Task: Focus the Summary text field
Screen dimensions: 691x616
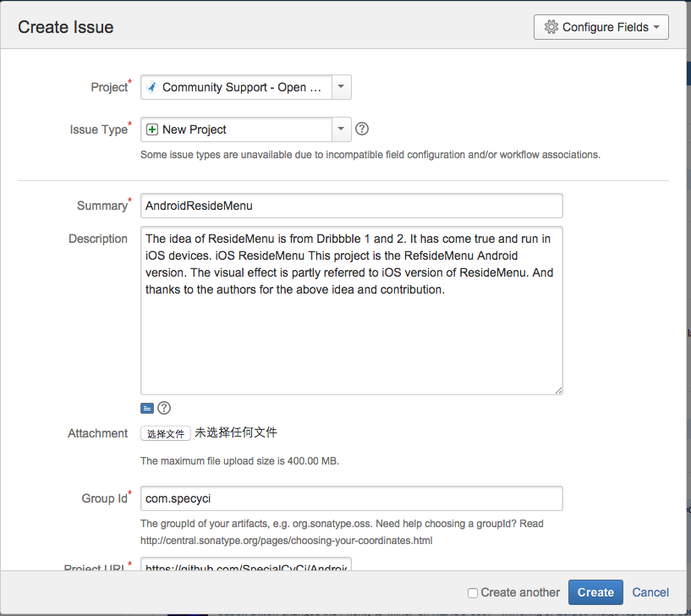Action: pyautogui.click(x=351, y=206)
